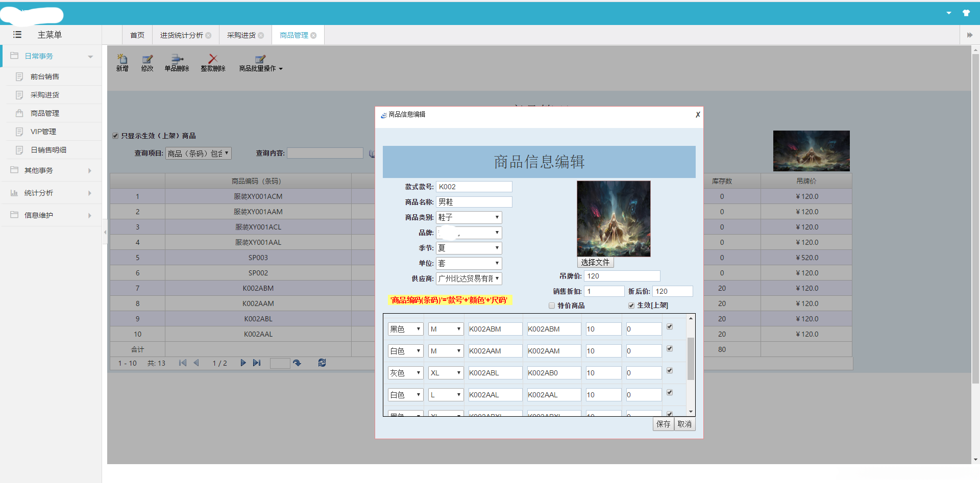Go to the previous page of the grid
The height and width of the screenshot is (483, 980).
point(196,363)
